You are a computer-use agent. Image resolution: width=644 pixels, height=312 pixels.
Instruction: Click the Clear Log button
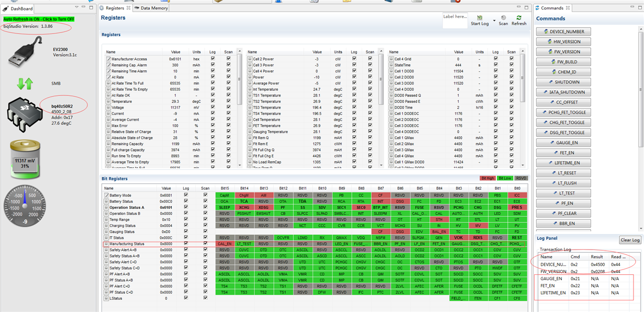(630, 240)
